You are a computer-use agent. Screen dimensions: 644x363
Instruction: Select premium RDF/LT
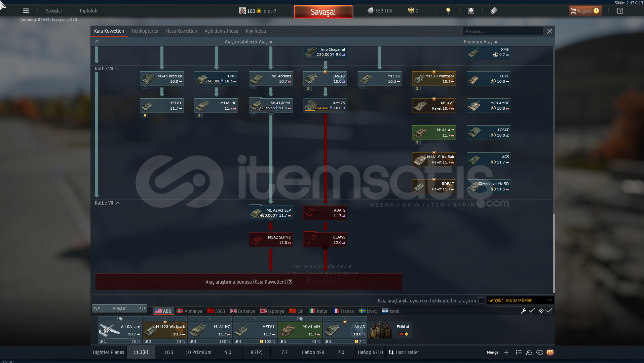coord(434,186)
